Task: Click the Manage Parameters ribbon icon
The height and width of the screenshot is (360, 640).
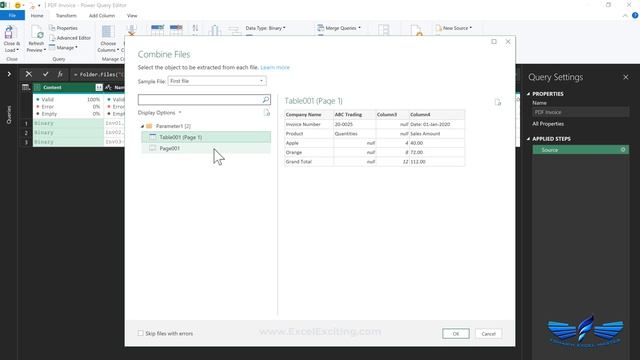Action: click(383, 30)
